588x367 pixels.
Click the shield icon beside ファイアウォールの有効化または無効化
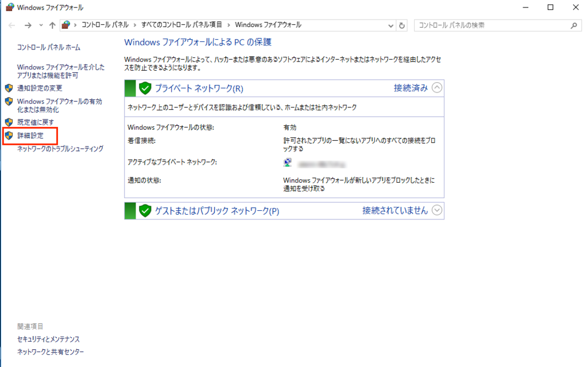tap(9, 101)
